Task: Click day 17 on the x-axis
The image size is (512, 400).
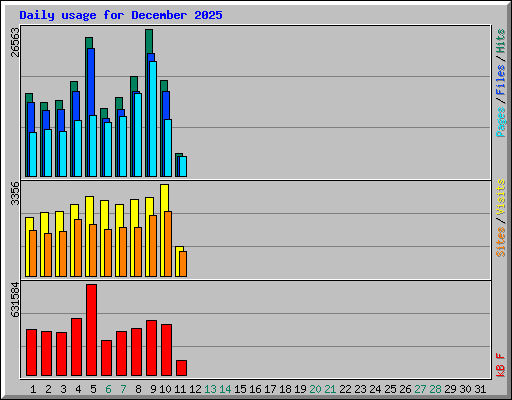Action: 270,389
